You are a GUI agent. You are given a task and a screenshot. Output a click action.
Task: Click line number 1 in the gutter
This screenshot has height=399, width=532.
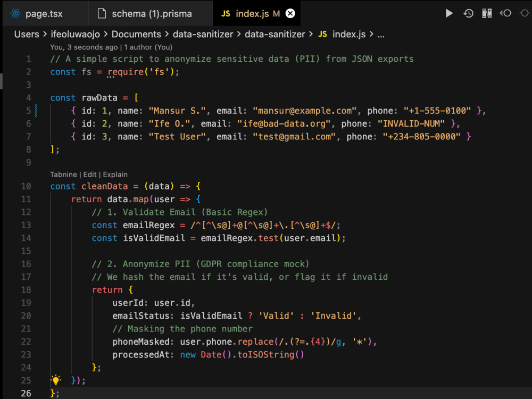click(x=29, y=59)
